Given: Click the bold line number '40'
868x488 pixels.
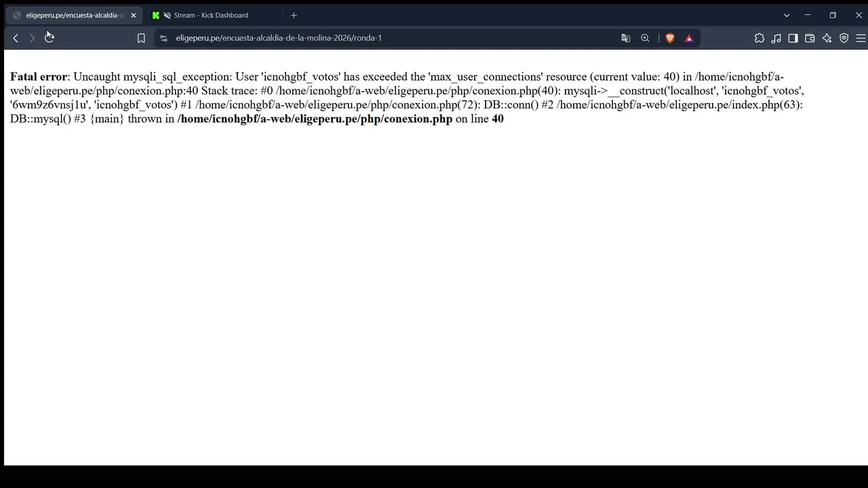Looking at the screenshot, I should click(498, 119).
